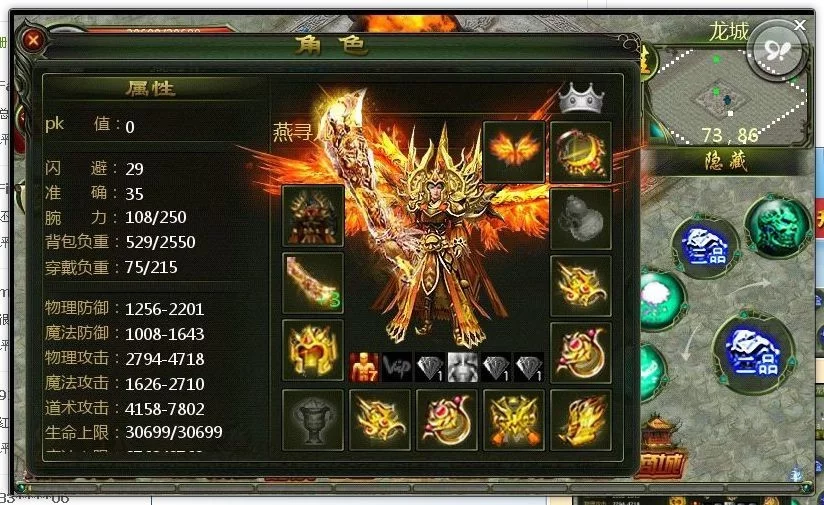
Task: Close the character panel with red X
Action: 33,40
